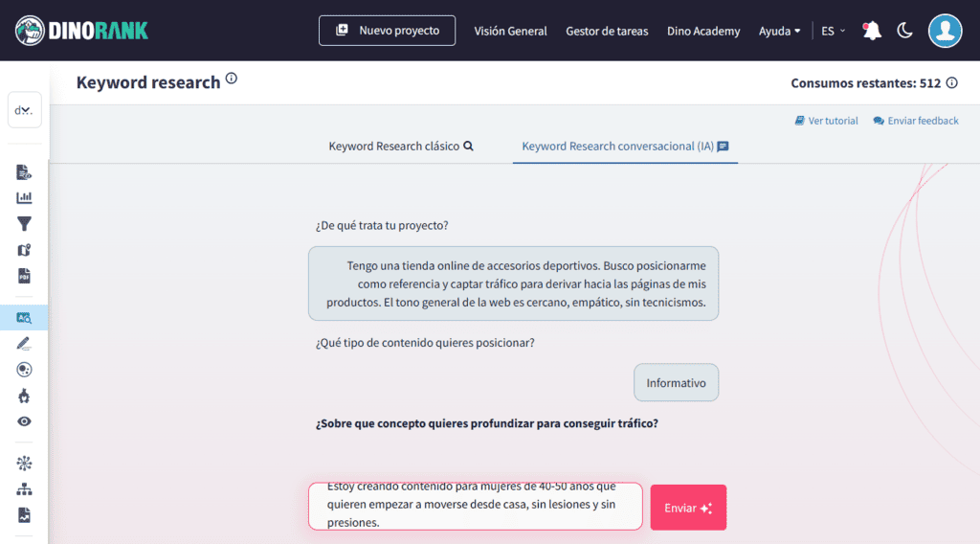The image size is (980, 544).
Task: Click sidebar circular globe icon
Action: pos(24,370)
